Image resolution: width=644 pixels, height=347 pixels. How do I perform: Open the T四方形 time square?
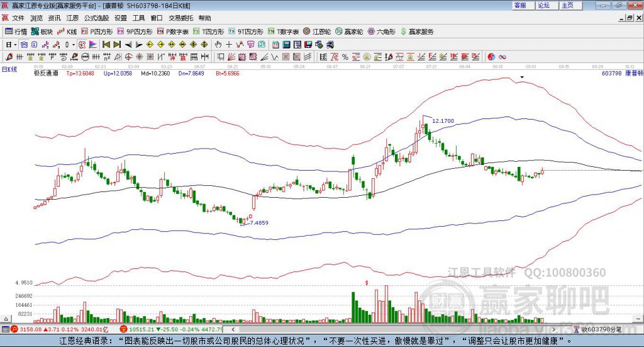tap(209, 31)
